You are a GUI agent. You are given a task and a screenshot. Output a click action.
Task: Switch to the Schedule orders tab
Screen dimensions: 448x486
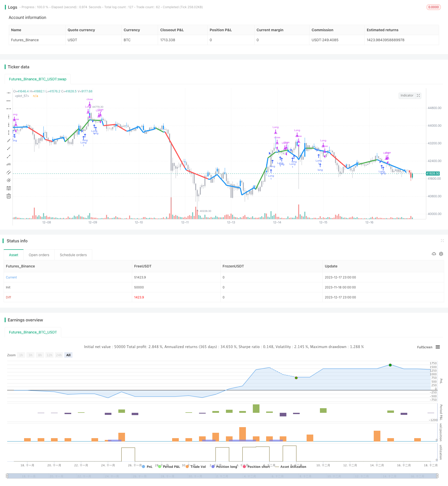pyautogui.click(x=73, y=255)
